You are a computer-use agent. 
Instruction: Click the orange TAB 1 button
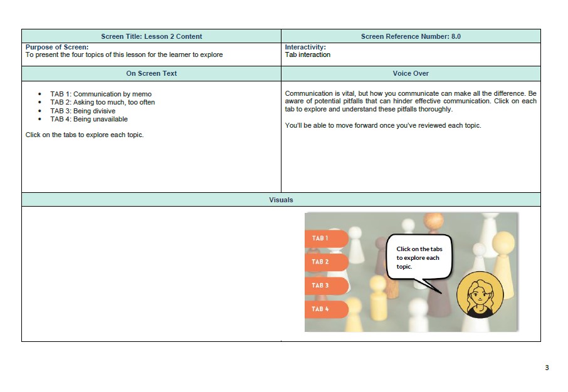(x=325, y=239)
